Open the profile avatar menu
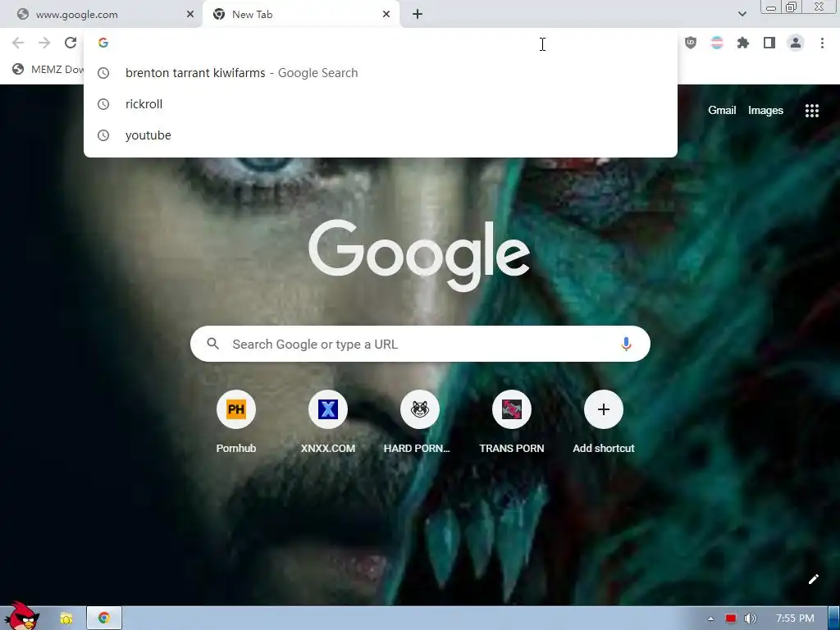Viewport: 840px width, 630px height. [796, 43]
